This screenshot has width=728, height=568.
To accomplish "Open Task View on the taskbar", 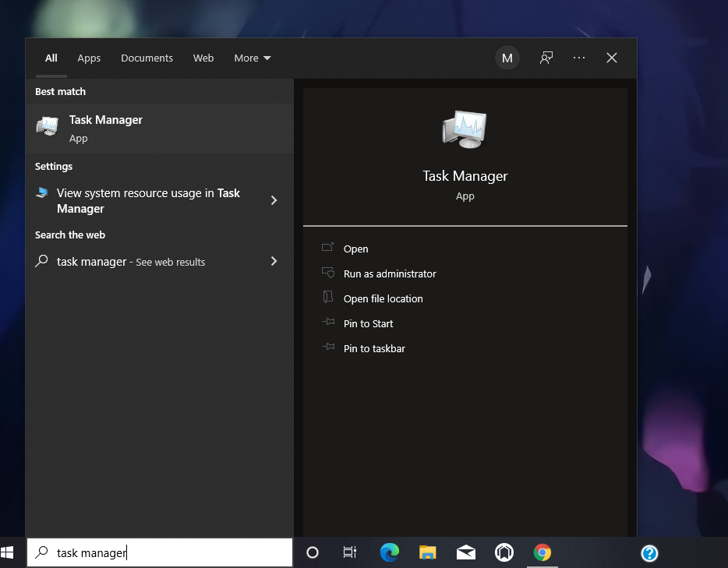I will point(350,552).
